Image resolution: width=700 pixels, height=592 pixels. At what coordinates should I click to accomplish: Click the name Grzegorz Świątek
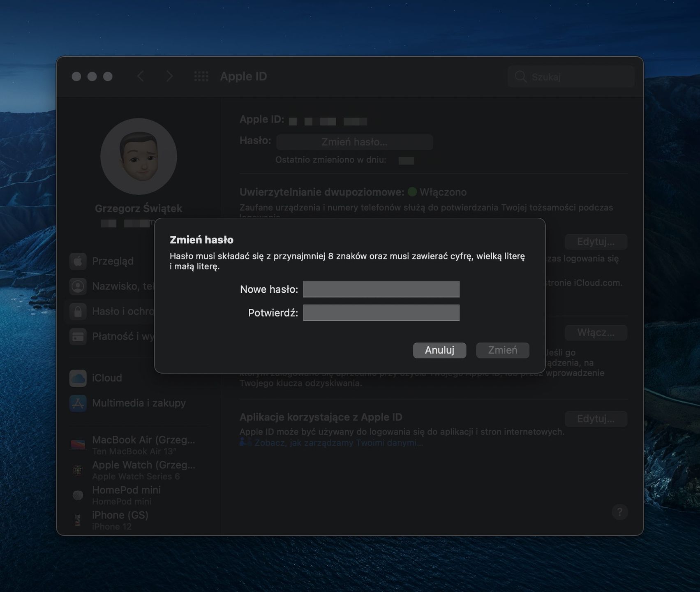coord(139,208)
